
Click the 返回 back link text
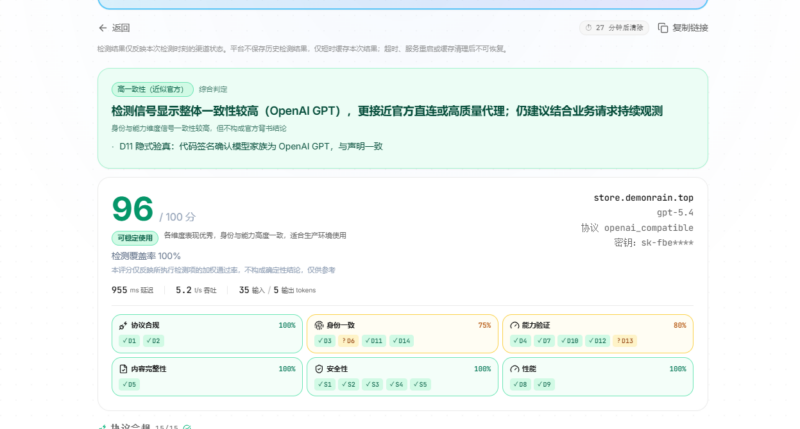tap(121, 28)
